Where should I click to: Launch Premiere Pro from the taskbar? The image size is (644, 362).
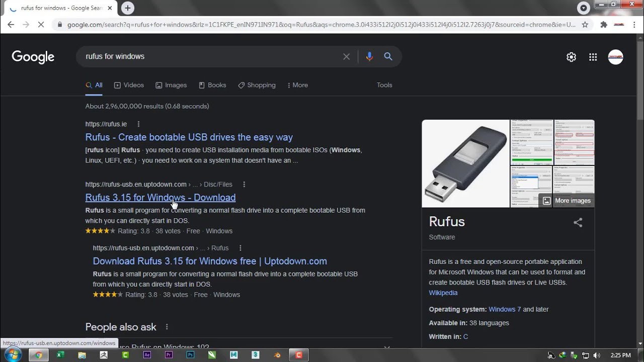click(x=169, y=355)
